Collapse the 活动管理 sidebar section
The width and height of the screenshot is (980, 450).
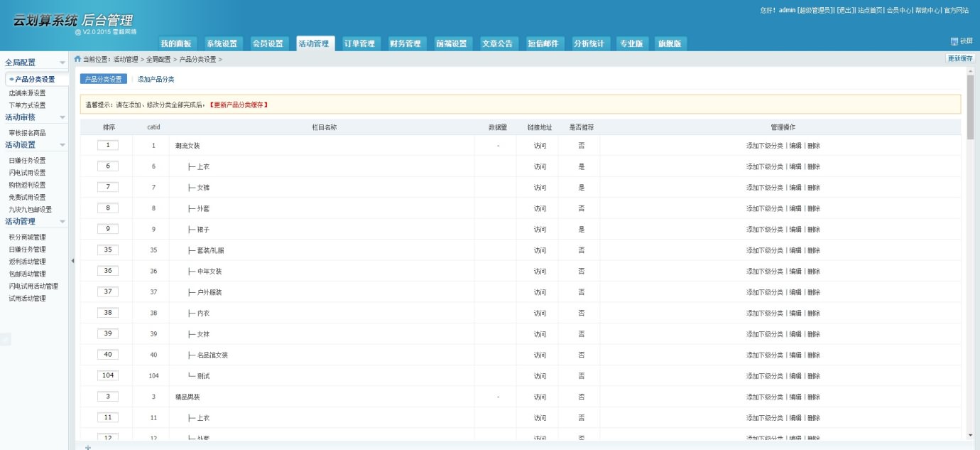click(x=62, y=221)
